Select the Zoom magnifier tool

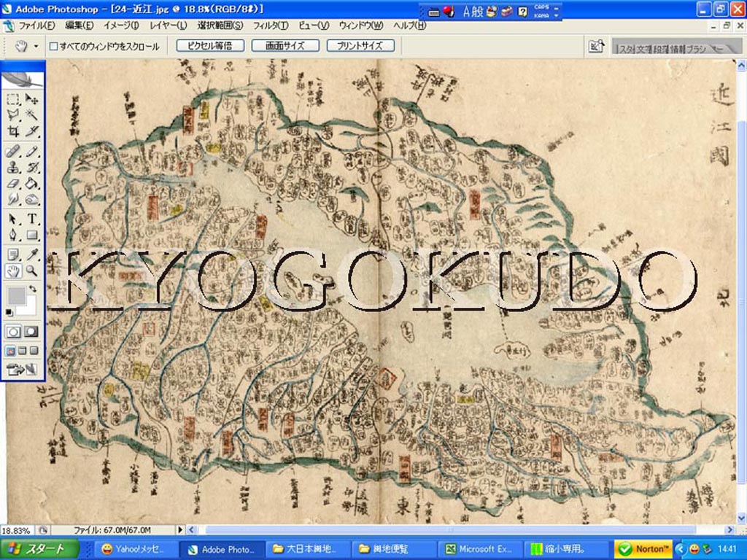pos(31,271)
